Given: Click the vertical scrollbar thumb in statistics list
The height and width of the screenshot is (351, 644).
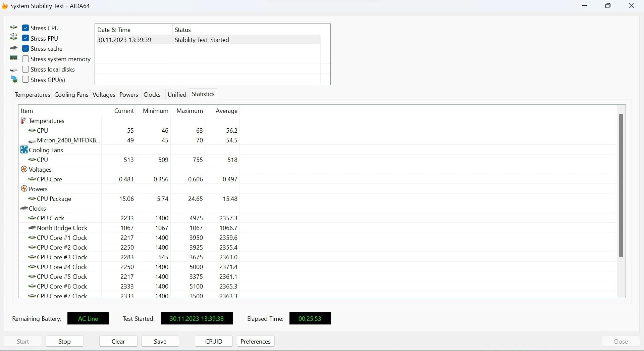Looking at the screenshot, I should click(x=621, y=185).
